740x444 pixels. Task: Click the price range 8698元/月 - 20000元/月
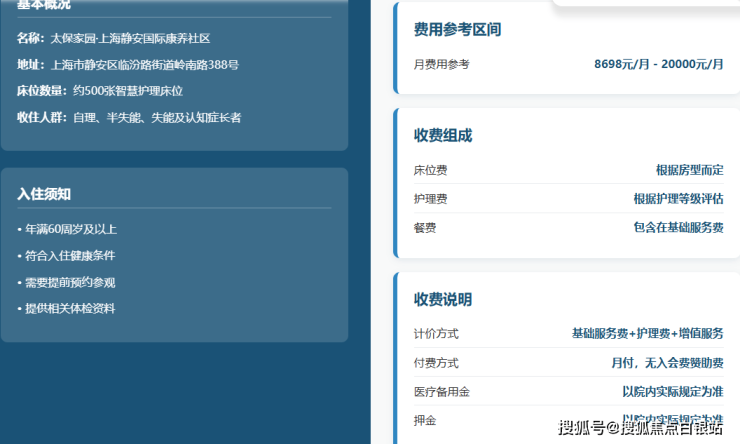[x=658, y=64]
